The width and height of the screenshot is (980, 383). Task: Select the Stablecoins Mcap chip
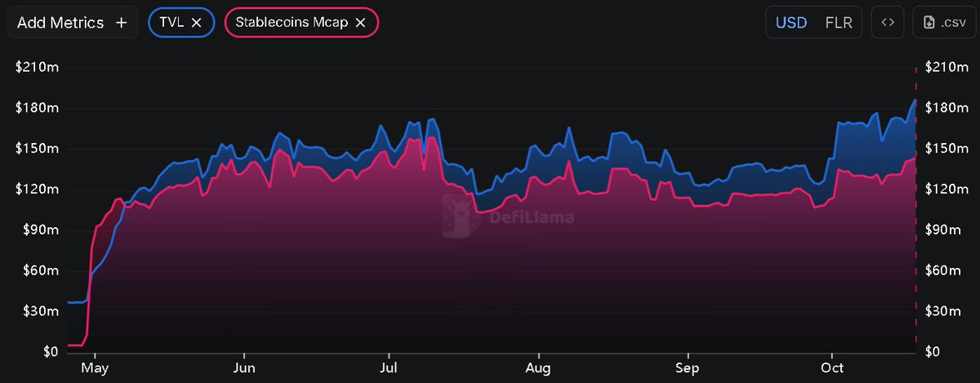301,23
